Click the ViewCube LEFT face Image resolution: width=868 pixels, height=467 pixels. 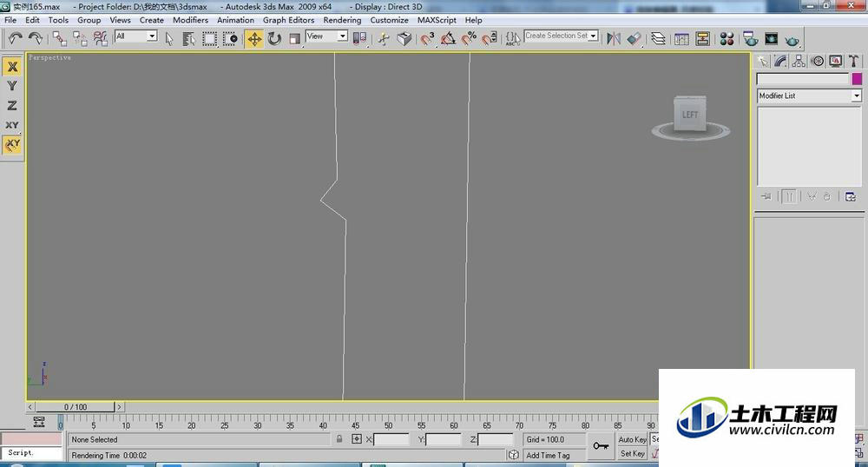690,115
